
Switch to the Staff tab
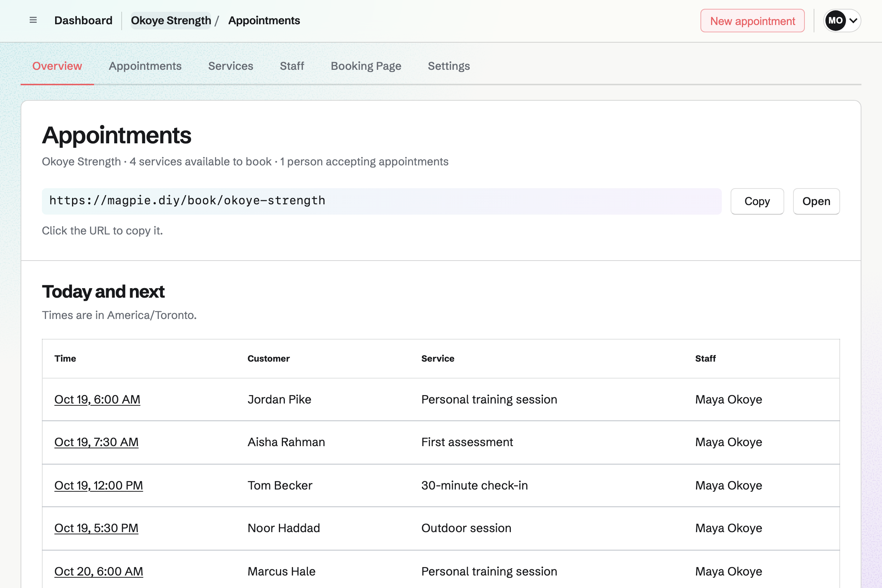tap(292, 66)
